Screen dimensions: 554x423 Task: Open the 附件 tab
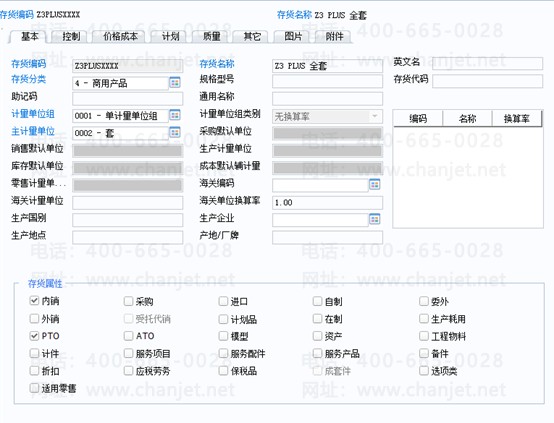click(334, 36)
